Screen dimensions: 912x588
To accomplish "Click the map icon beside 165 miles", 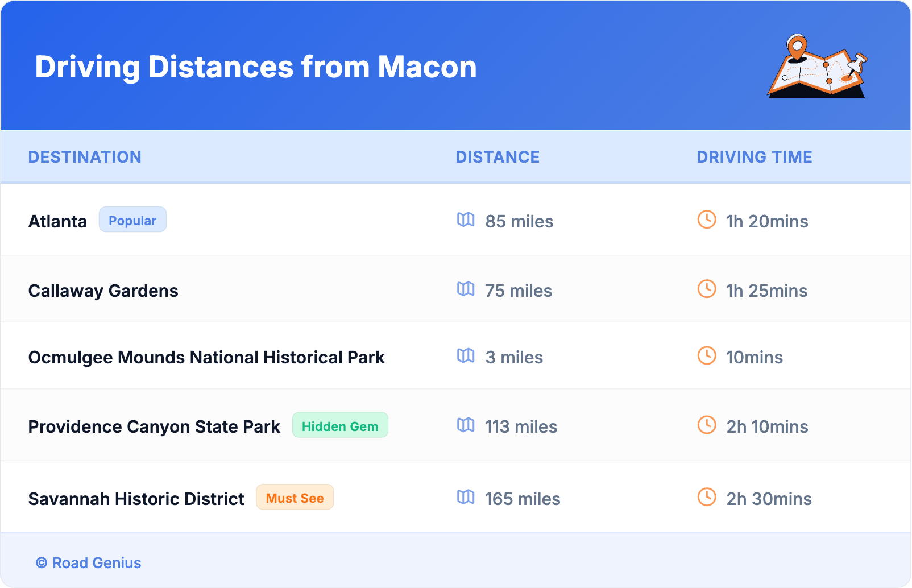I will pyautogui.click(x=466, y=497).
